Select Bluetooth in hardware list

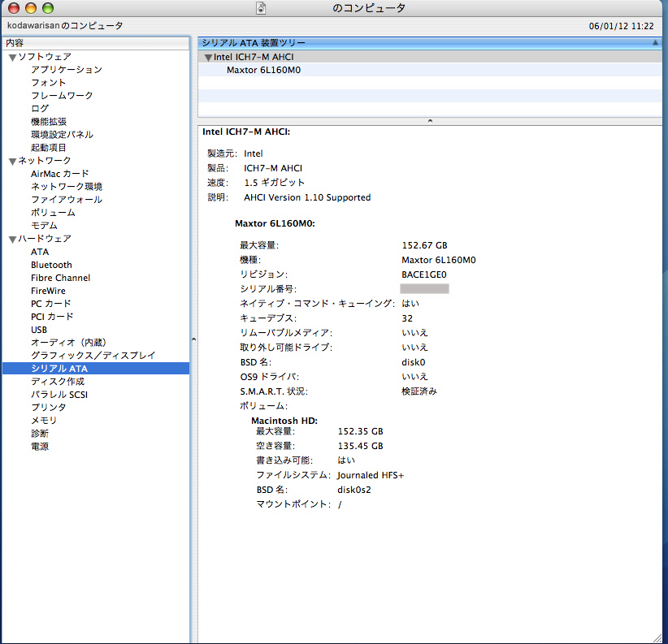click(51, 265)
